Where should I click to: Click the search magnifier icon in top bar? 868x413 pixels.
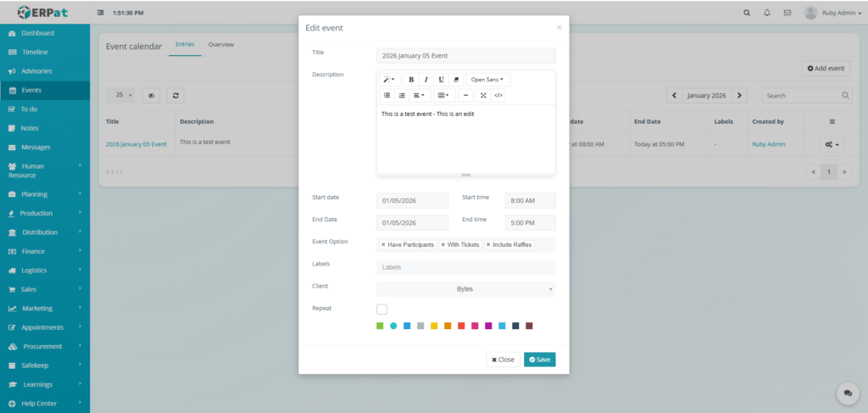[x=747, y=13]
